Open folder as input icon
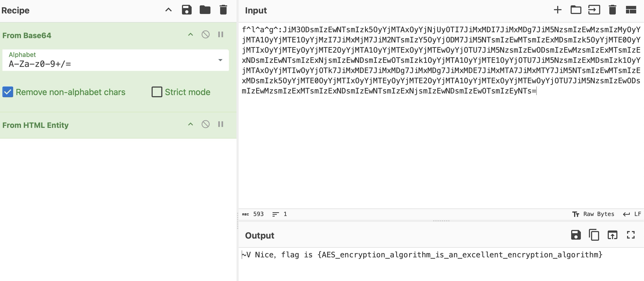 point(576,10)
